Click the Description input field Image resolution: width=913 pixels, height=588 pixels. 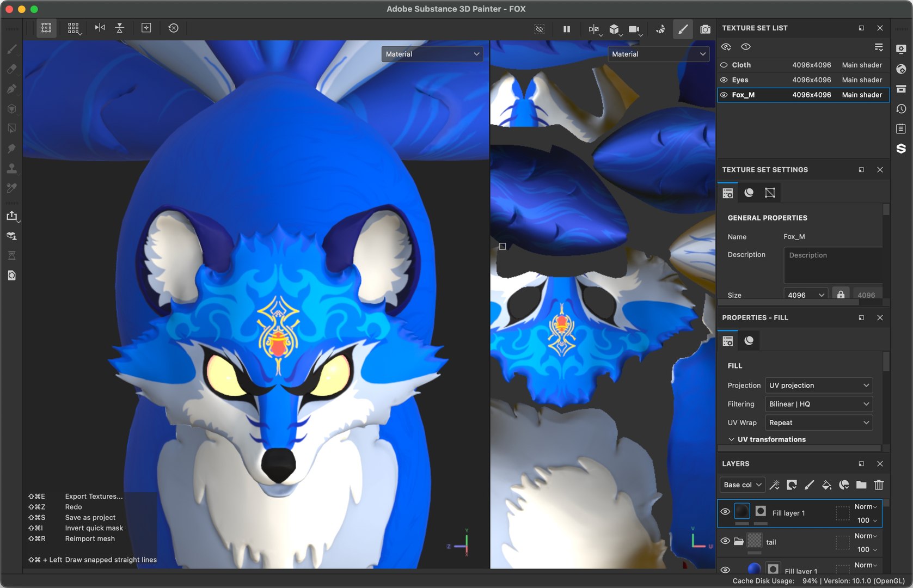tap(833, 265)
